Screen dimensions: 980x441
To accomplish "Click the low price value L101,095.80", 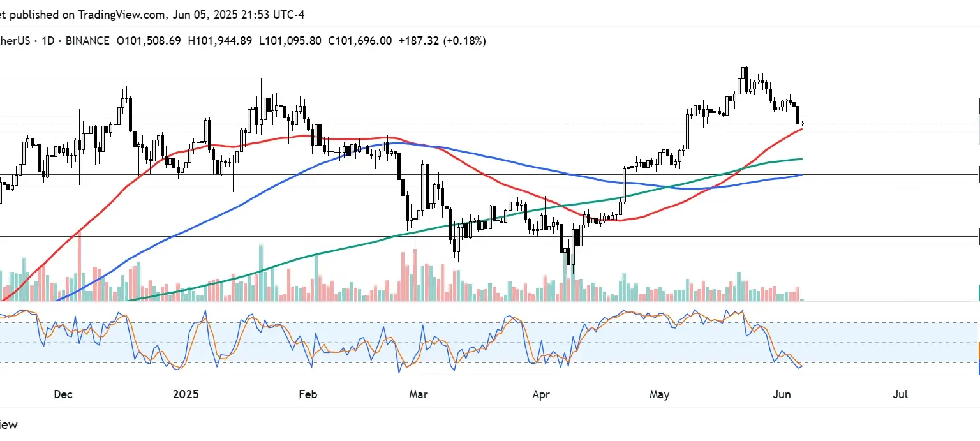I will 290,41.
